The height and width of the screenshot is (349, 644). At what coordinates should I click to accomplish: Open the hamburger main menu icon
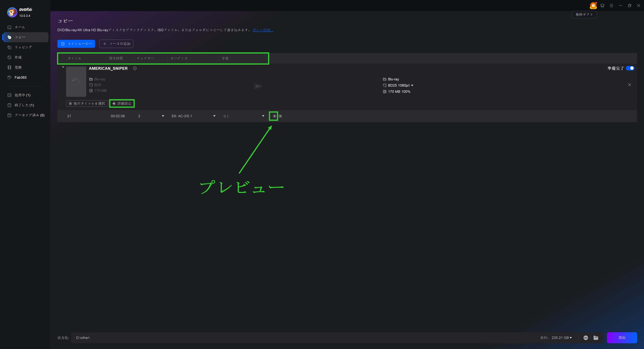pyautogui.click(x=611, y=6)
